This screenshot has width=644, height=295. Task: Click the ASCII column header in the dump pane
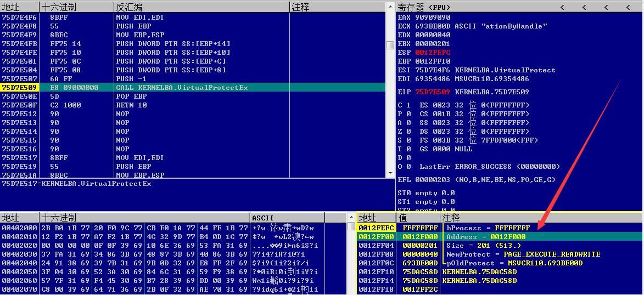(287, 218)
